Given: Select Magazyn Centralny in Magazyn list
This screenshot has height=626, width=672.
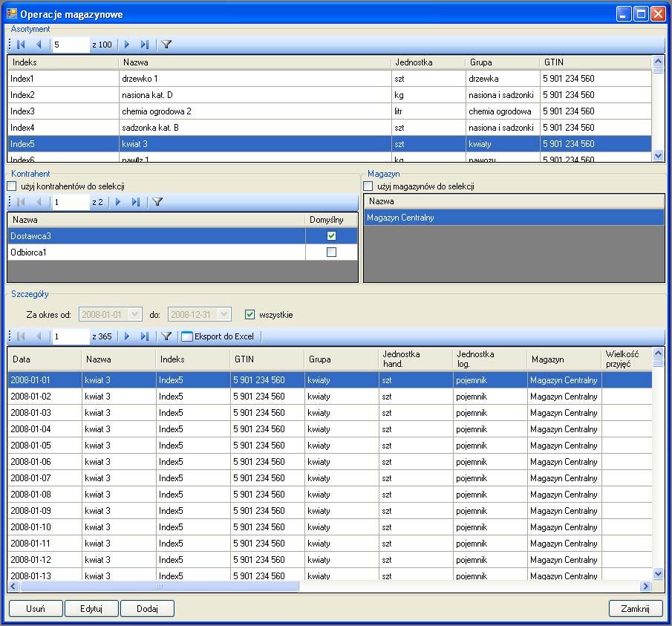Looking at the screenshot, I should click(x=514, y=218).
